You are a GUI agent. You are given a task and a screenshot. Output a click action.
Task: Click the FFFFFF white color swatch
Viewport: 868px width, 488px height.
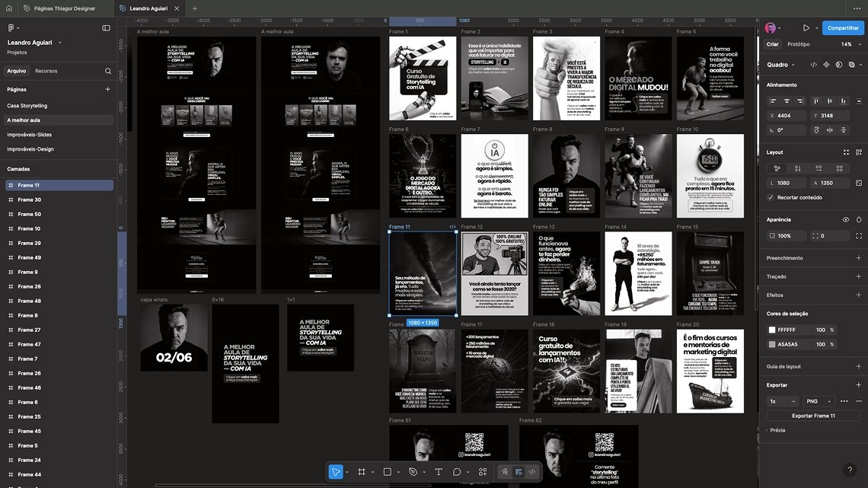pyautogui.click(x=771, y=330)
